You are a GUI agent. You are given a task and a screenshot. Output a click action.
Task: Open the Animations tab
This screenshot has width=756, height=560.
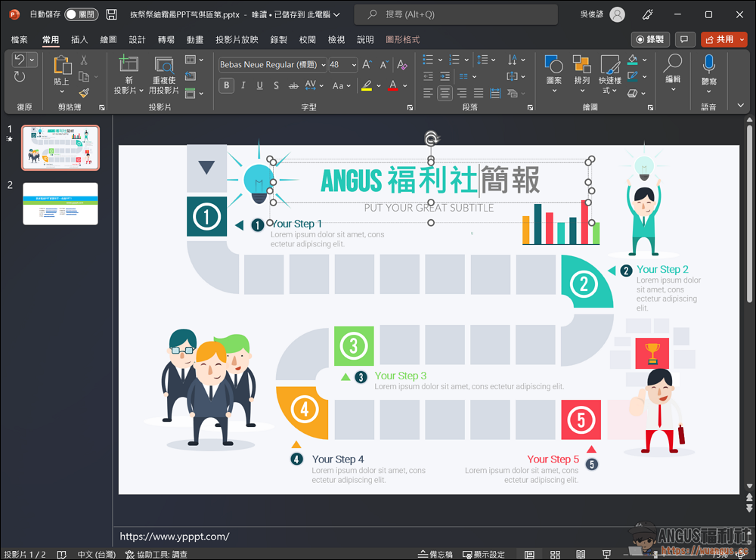point(195,39)
